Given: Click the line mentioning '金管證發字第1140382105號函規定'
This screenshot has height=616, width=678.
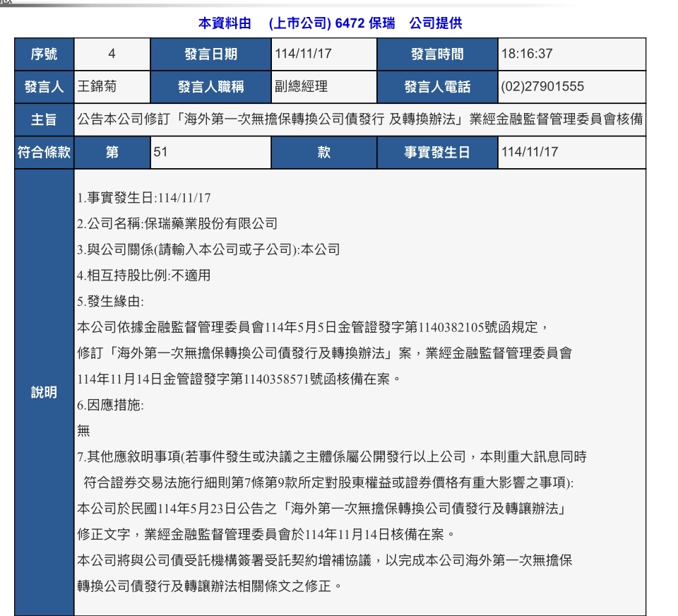Looking at the screenshot, I should 313,327.
